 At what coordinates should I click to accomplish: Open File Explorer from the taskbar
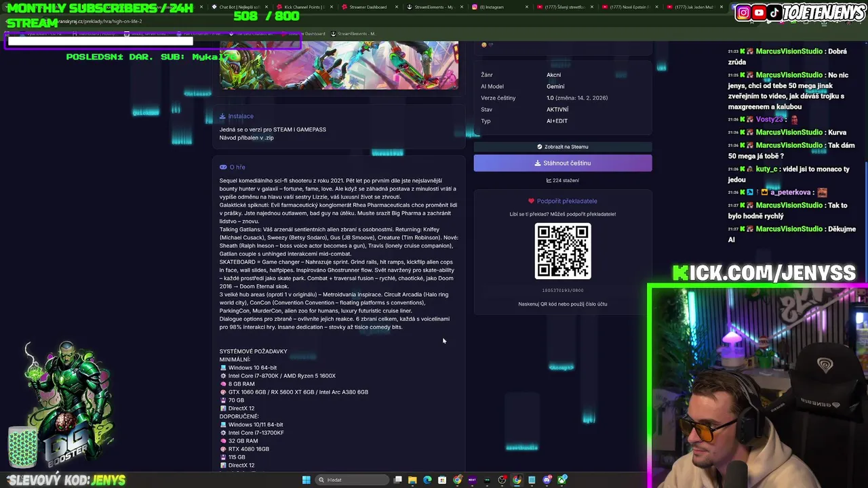[412, 480]
